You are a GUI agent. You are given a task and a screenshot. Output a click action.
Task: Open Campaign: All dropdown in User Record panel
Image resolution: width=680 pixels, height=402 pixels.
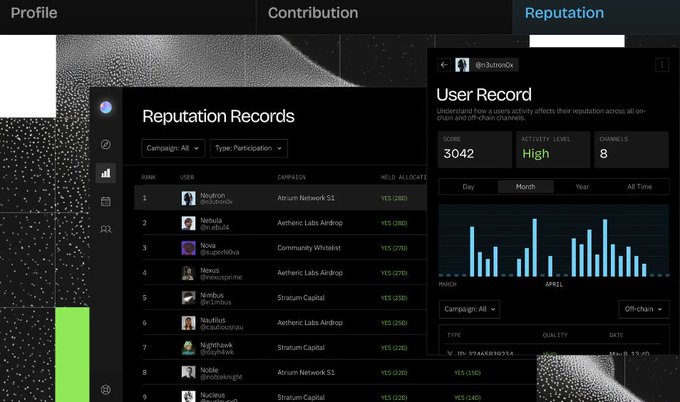coord(469,309)
